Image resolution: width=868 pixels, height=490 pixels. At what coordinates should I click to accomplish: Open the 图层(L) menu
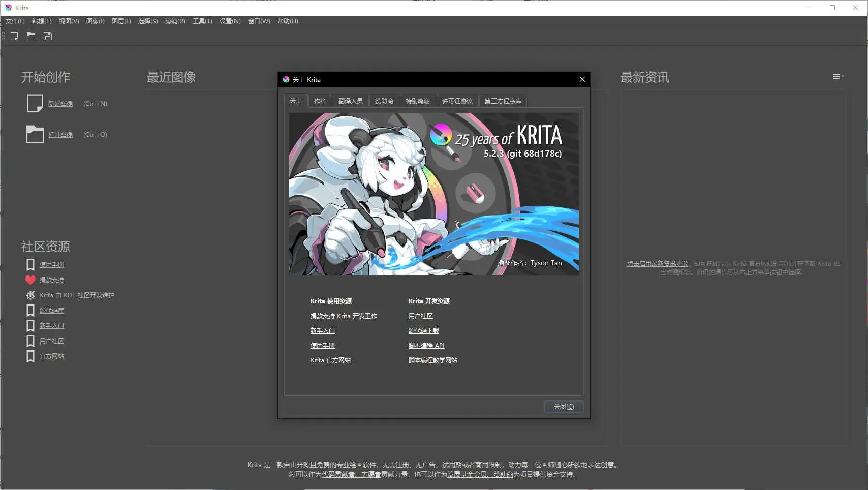pos(121,21)
